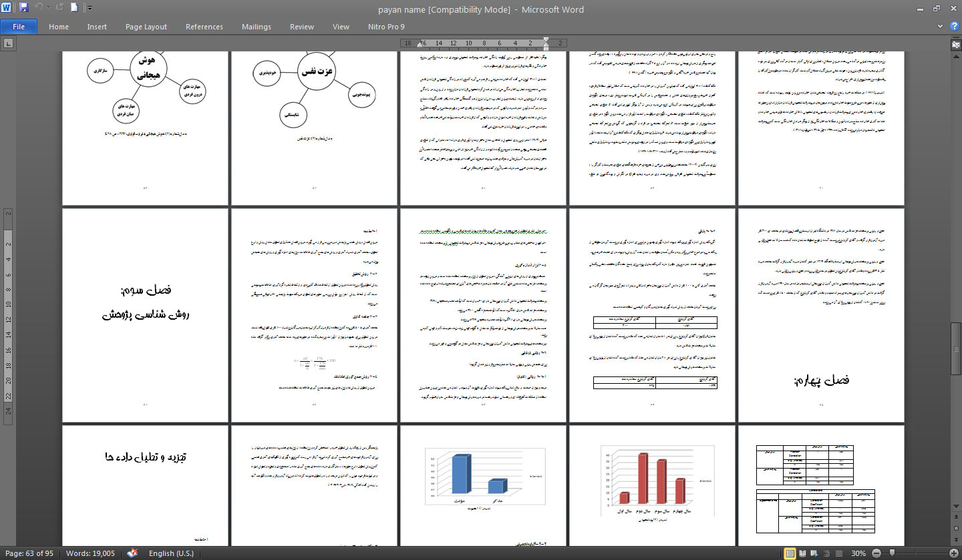Viewport: 962px width, 560px height.
Task: Expand the collapsed ribbon with the chevron
Action: 941,27
